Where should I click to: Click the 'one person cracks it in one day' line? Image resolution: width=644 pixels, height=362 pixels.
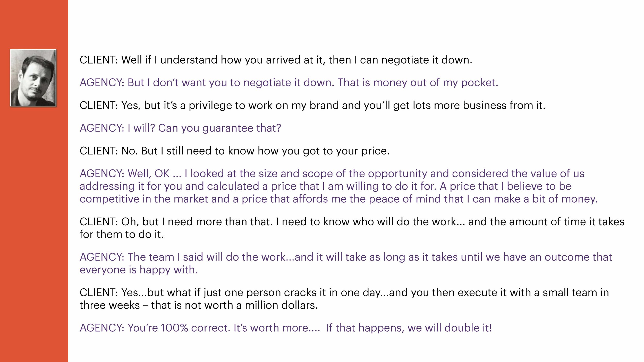coord(344,292)
